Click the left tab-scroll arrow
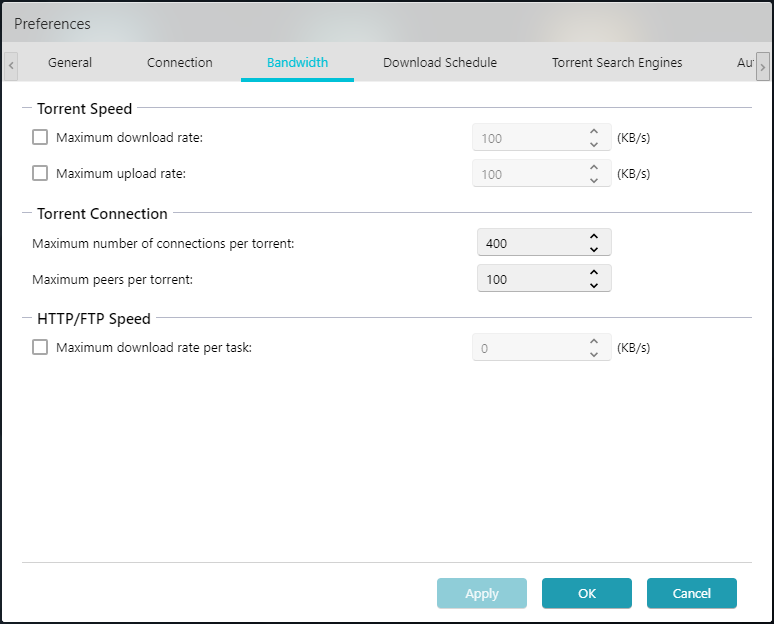 pyautogui.click(x=11, y=66)
